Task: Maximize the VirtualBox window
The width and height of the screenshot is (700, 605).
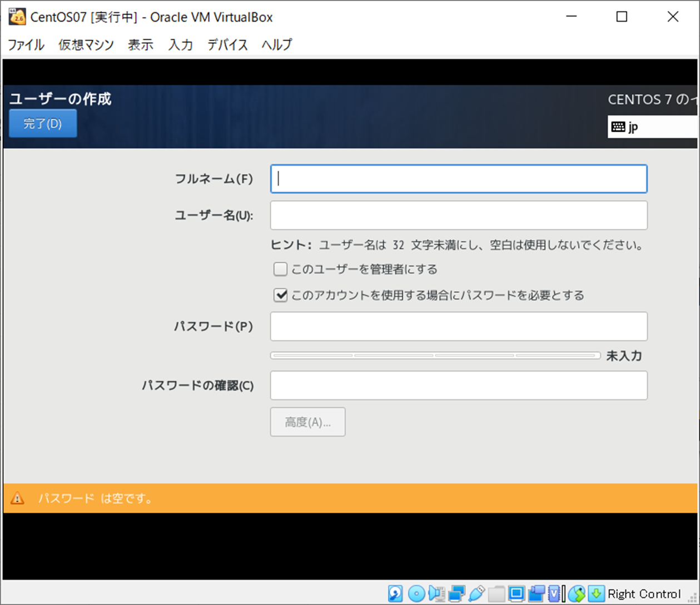Action: tap(622, 17)
